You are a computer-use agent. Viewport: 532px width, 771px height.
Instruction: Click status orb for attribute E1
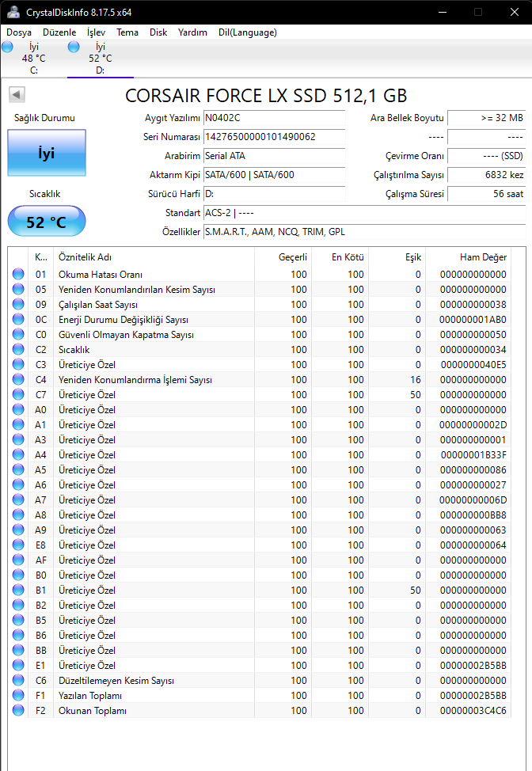click(18, 665)
